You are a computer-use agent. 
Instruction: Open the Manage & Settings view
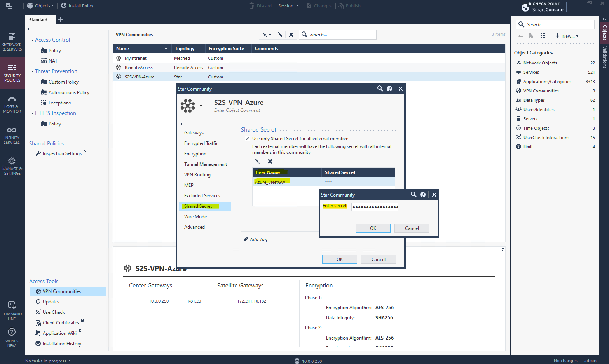coord(12,166)
